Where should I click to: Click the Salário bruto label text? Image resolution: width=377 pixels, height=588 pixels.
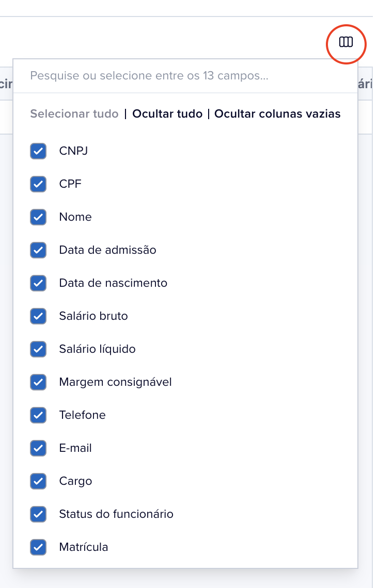[93, 316]
